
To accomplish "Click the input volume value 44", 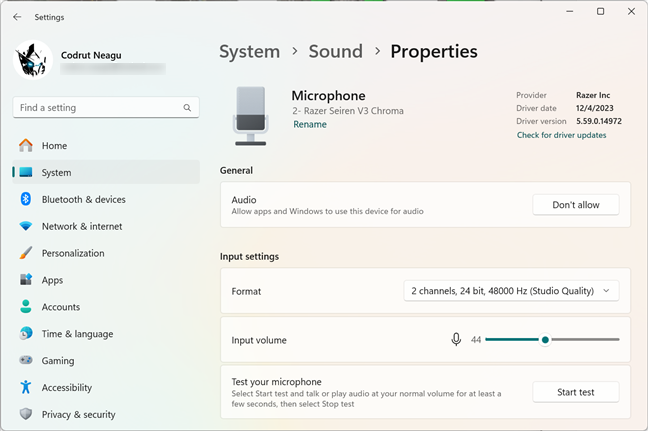I will (476, 340).
